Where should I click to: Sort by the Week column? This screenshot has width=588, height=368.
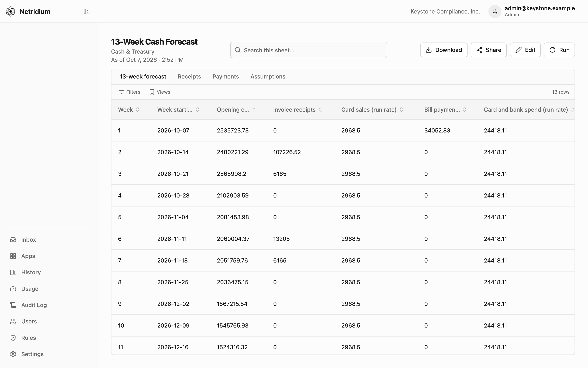pyautogui.click(x=138, y=110)
